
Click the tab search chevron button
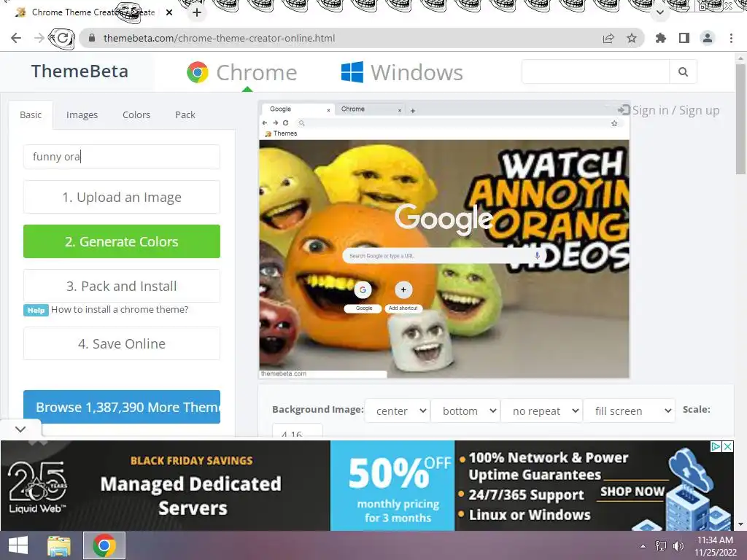pyautogui.click(x=659, y=12)
